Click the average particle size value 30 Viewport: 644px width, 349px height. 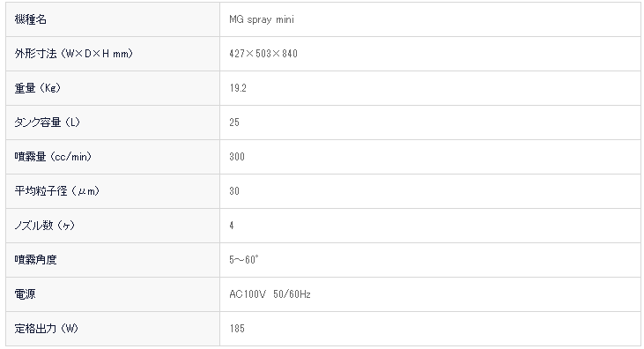(234, 191)
